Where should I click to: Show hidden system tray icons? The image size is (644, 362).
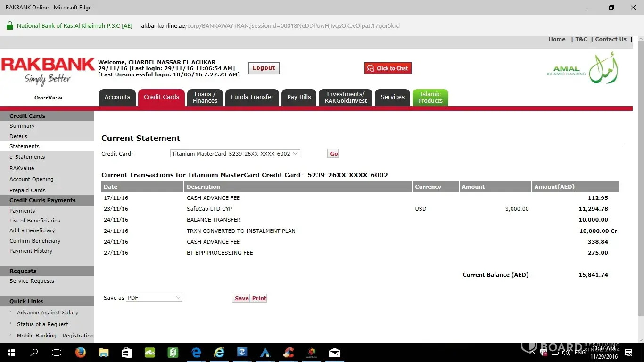(x=532, y=352)
